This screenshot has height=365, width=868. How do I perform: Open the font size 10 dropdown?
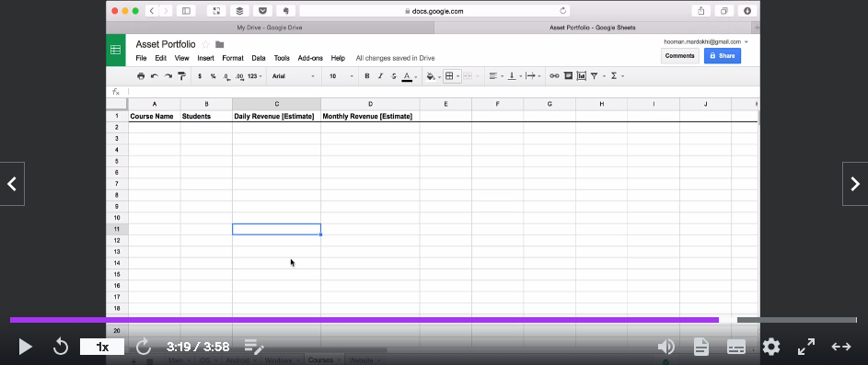pos(341,76)
